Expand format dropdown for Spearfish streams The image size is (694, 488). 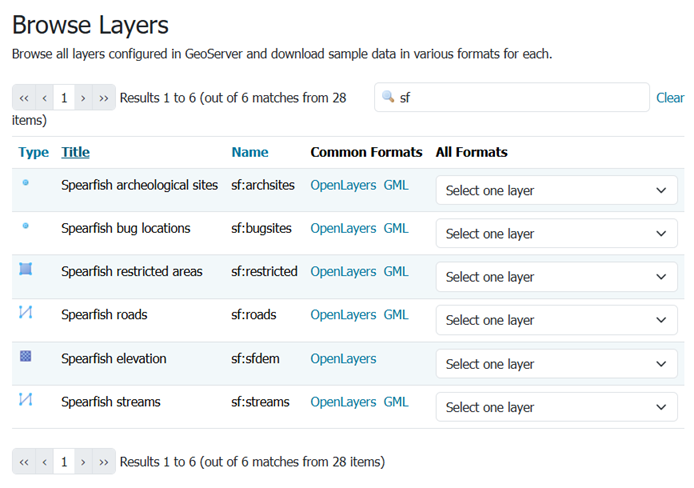click(x=556, y=407)
